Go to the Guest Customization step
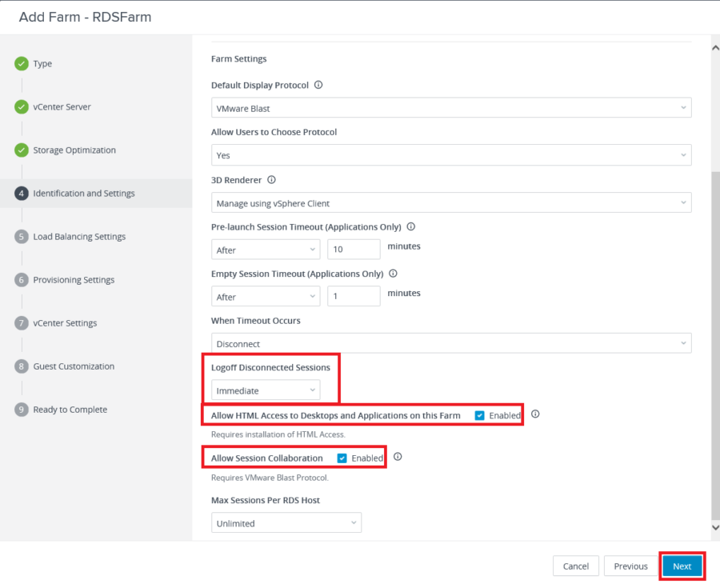The image size is (720, 588). tap(74, 366)
